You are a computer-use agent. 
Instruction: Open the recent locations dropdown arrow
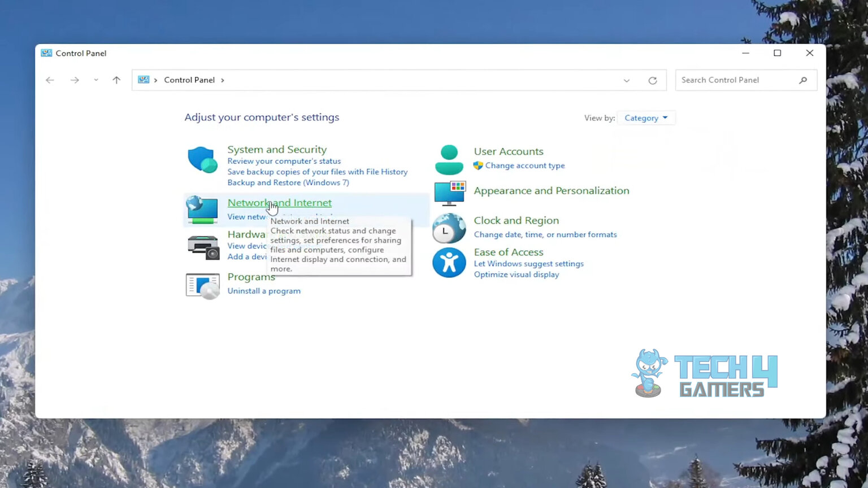click(96, 80)
